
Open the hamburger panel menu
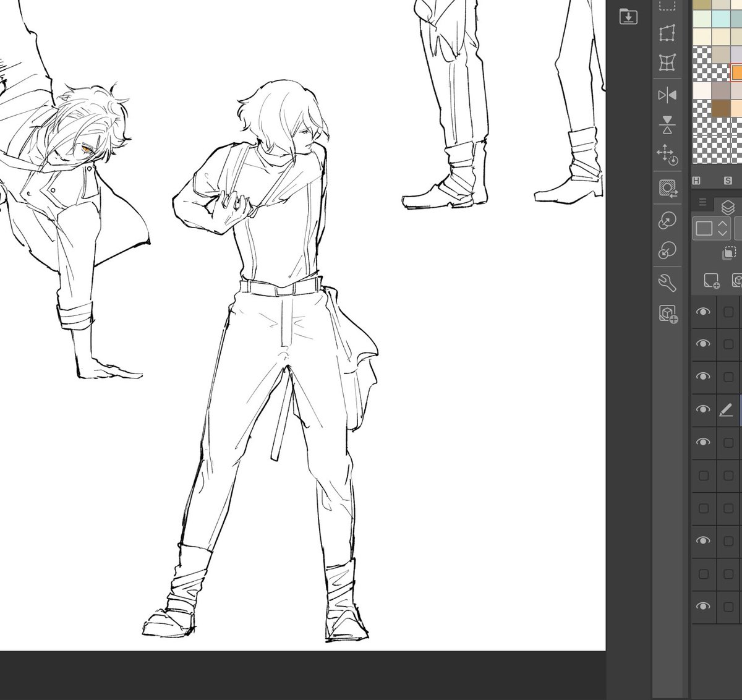point(702,202)
